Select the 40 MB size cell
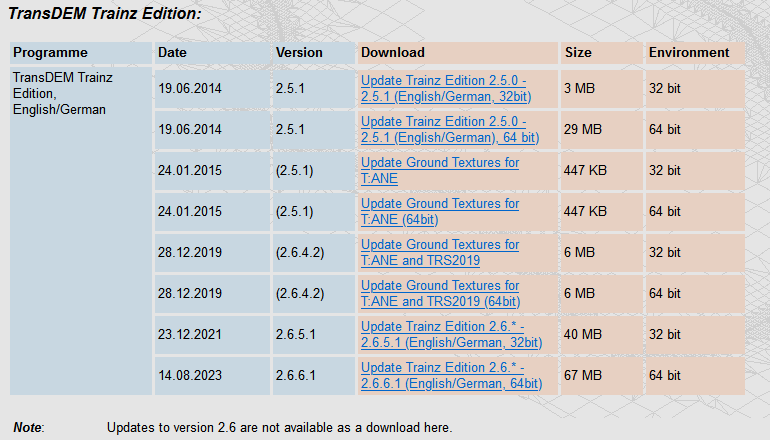 click(x=602, y=334)
